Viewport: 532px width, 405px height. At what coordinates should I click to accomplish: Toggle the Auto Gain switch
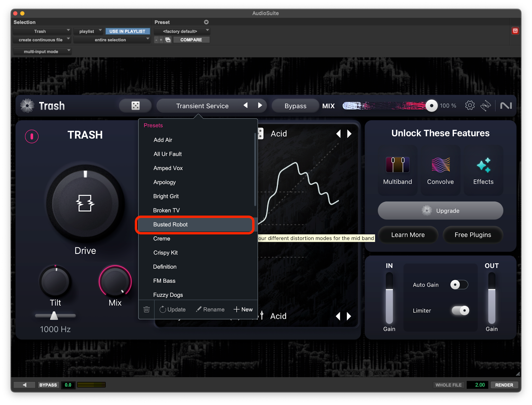459,285
